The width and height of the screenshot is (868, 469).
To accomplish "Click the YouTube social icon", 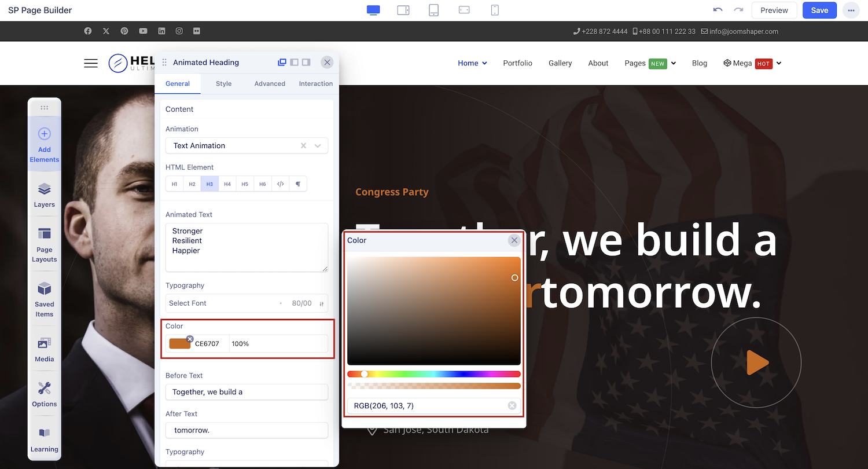I will (x=143, y=31).
